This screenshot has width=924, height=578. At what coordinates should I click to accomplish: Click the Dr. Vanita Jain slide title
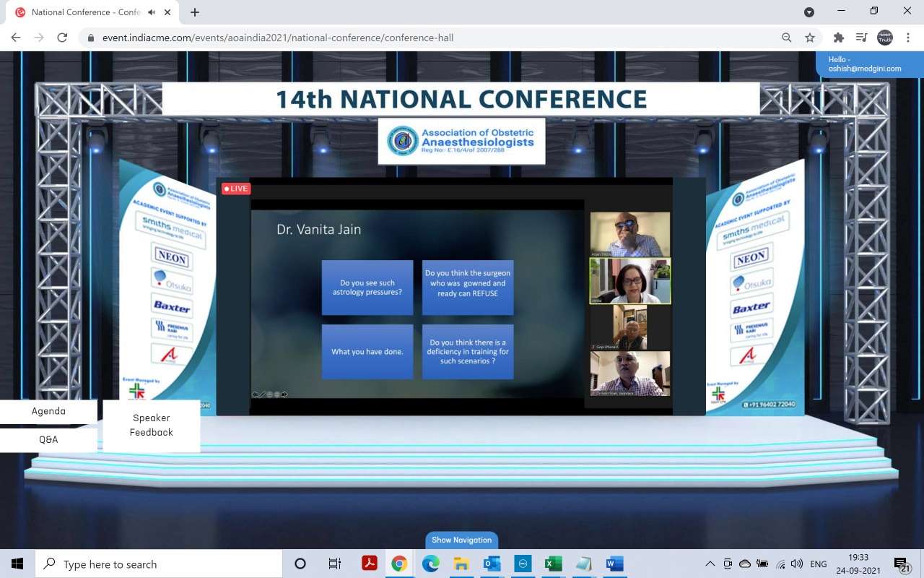coord(319,230)
